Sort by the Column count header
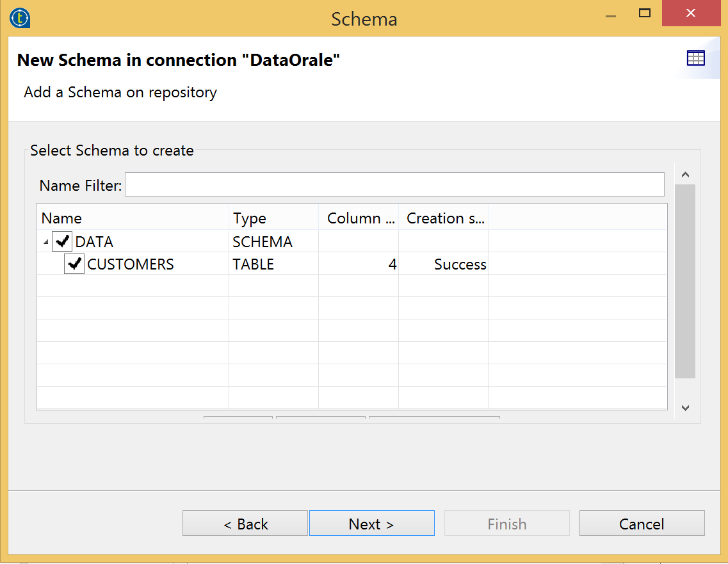This screenshot has height=564, width=728. coord(358,218)
